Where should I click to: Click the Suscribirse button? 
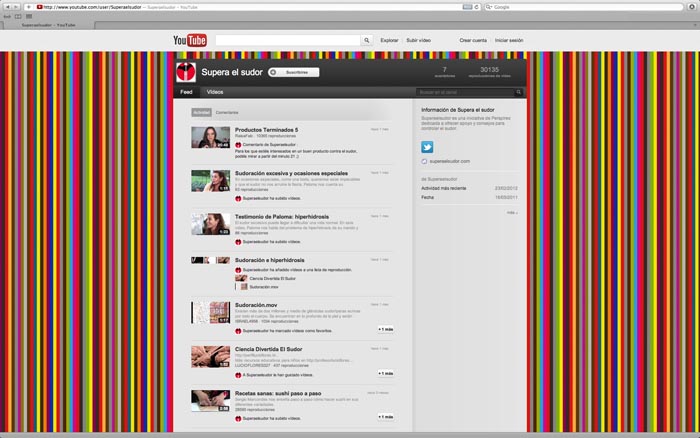(x=293, y=72)
